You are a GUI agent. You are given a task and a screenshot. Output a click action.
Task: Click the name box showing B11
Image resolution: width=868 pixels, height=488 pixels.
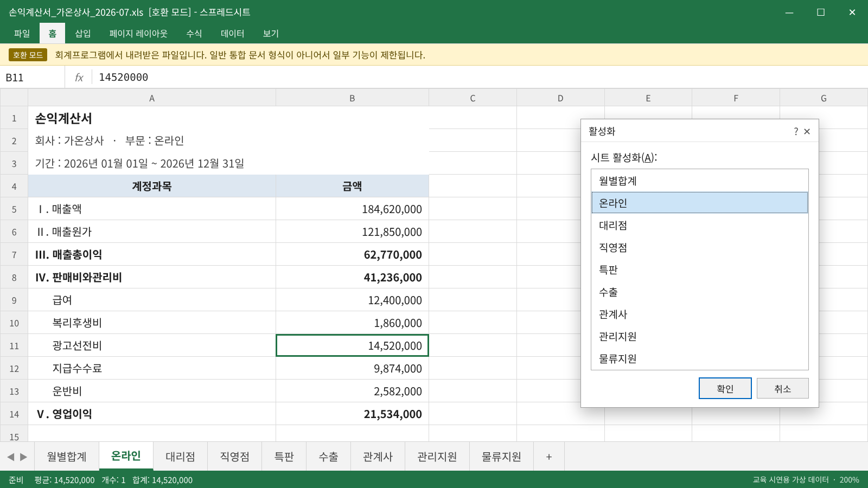coord(33,78)
